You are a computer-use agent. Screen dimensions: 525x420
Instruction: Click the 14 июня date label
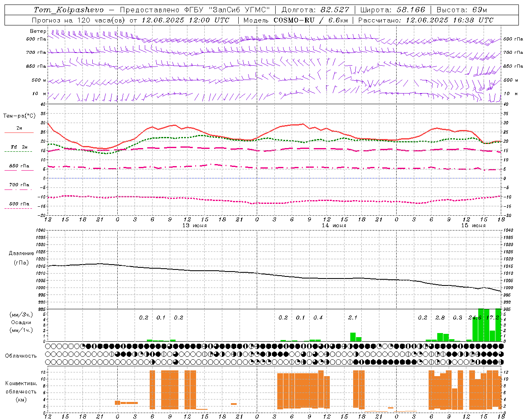tap(334, 226)
